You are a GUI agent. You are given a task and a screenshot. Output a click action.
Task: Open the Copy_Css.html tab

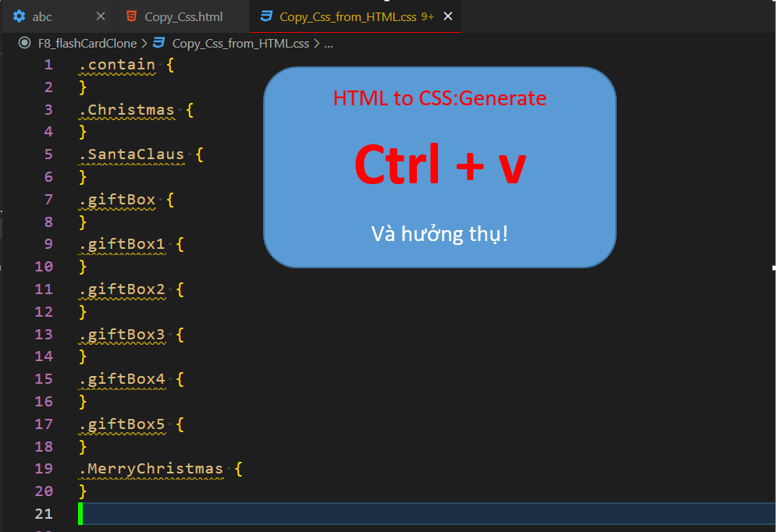coord(182,16)
